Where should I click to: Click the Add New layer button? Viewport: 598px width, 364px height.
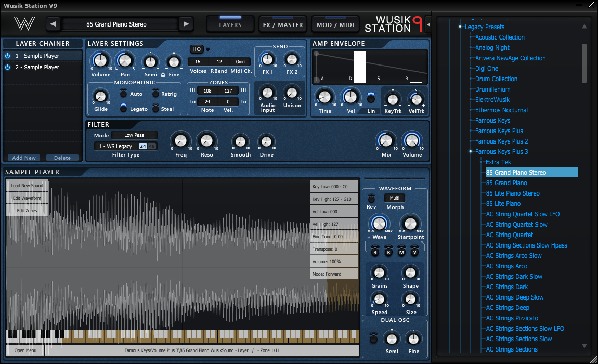pyautogui.click(x=24, y=158)
